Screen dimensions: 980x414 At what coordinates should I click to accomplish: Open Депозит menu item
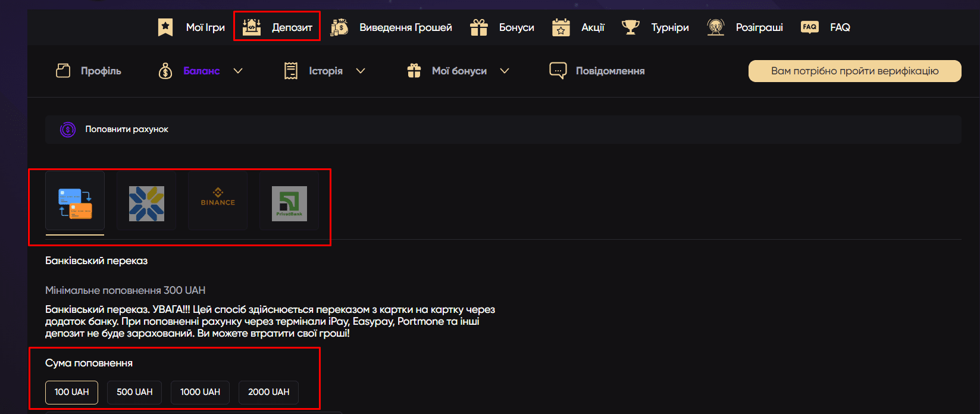[x=292, y=27]
